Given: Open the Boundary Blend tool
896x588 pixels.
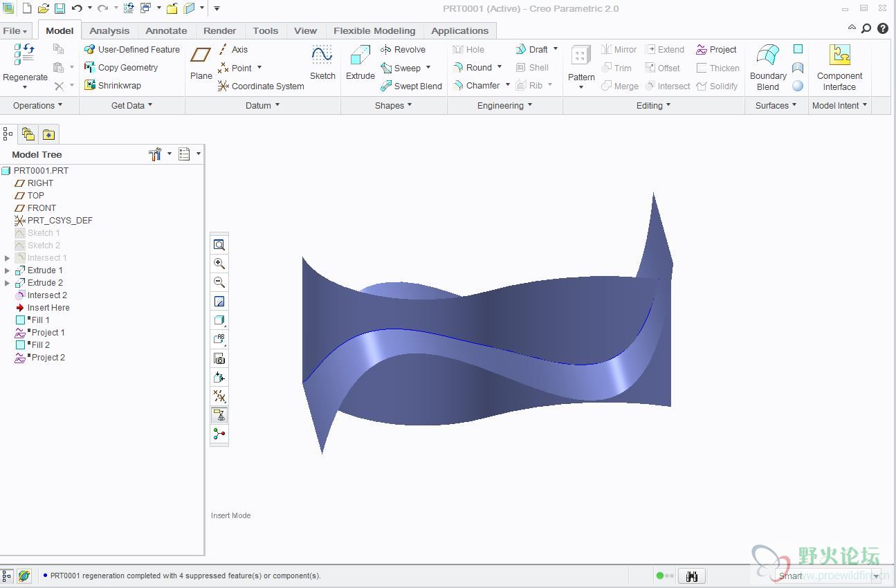Looking at the screenshot, I should coord(768,67).
